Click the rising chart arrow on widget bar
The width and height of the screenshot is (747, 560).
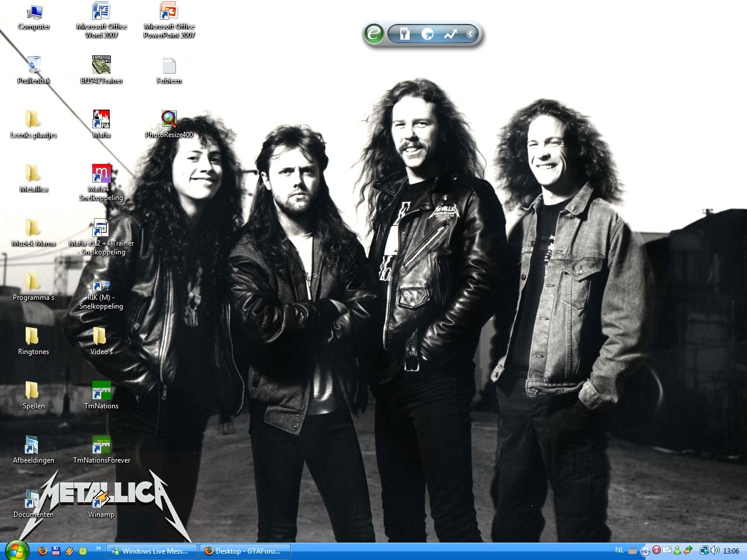point(450,34)
